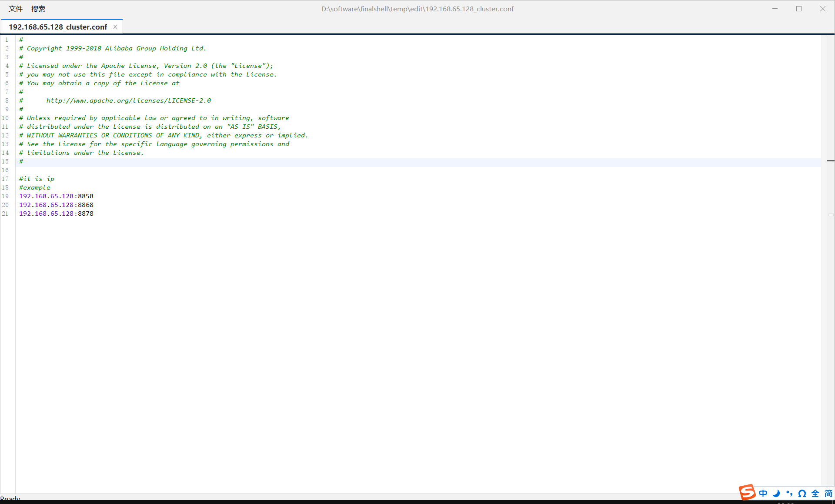Close the editor window
The image size is (835, 504).
click(x=823, y=9)
